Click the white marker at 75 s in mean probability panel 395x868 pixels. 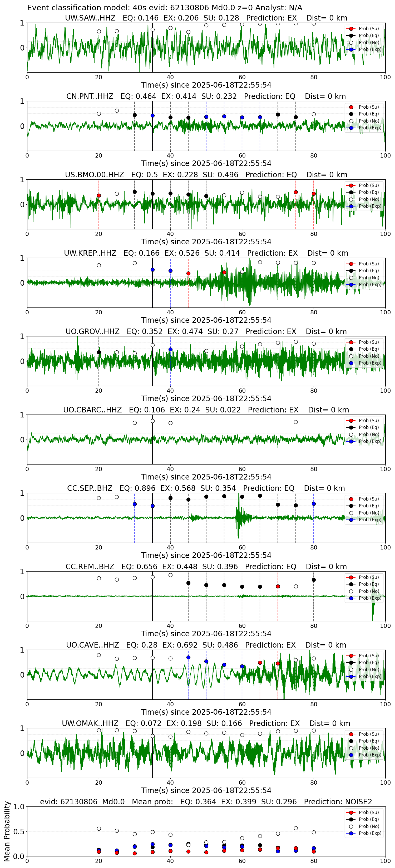click(x=296, y=828)
